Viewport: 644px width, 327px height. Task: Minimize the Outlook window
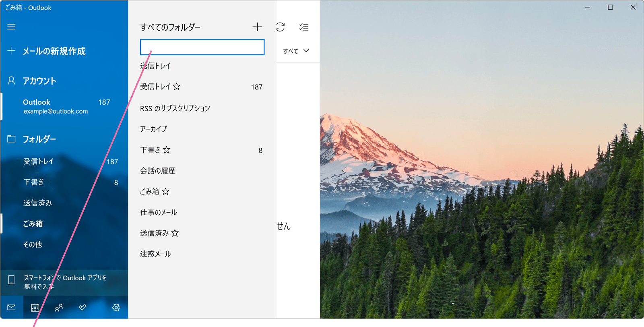pyautogui.click(x=588, y=7)
